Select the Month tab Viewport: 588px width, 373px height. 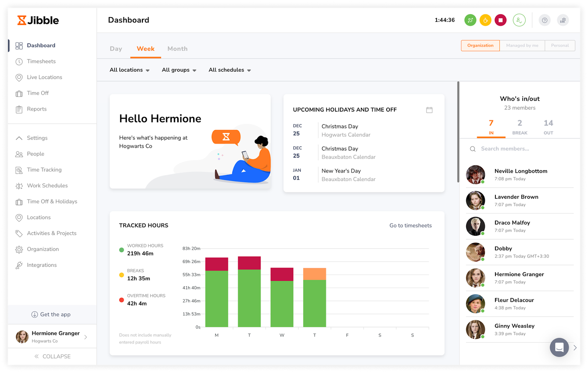click(x=177, y=49)
